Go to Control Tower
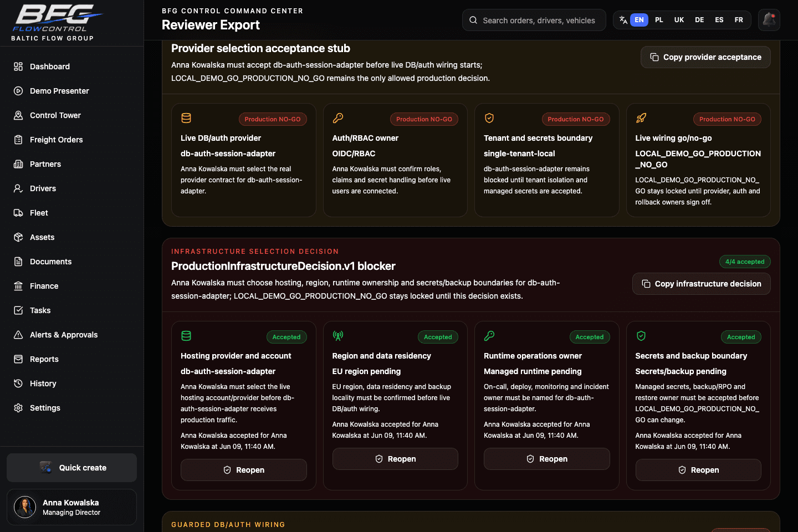798x532 pixels. [x=71, y=115]
